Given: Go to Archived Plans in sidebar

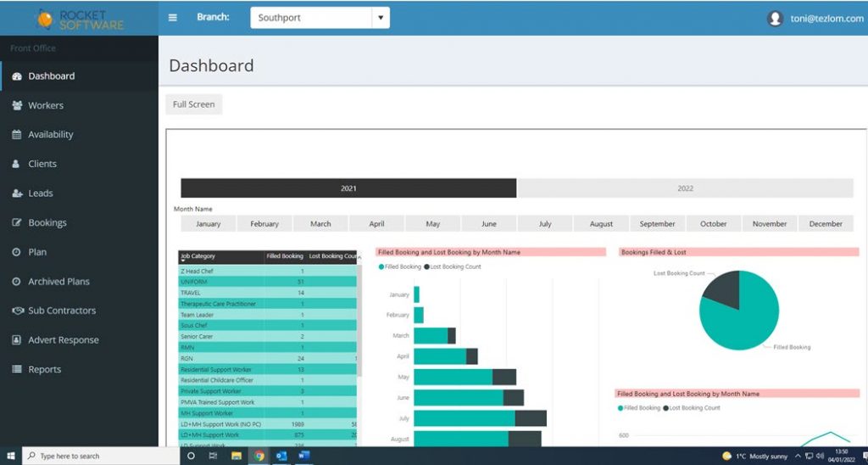Looking at the screenshot, I should [58, 282].
